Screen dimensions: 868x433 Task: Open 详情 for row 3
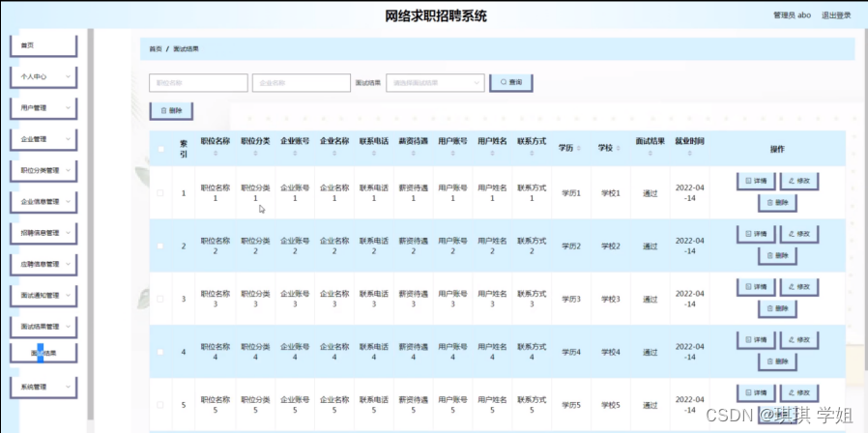click(x=756, y=287)
